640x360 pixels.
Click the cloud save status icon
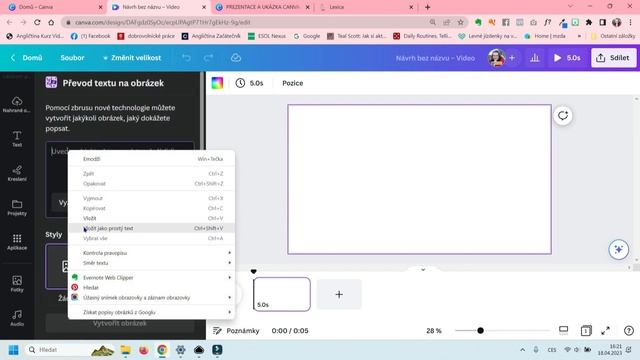pos(236,58)
